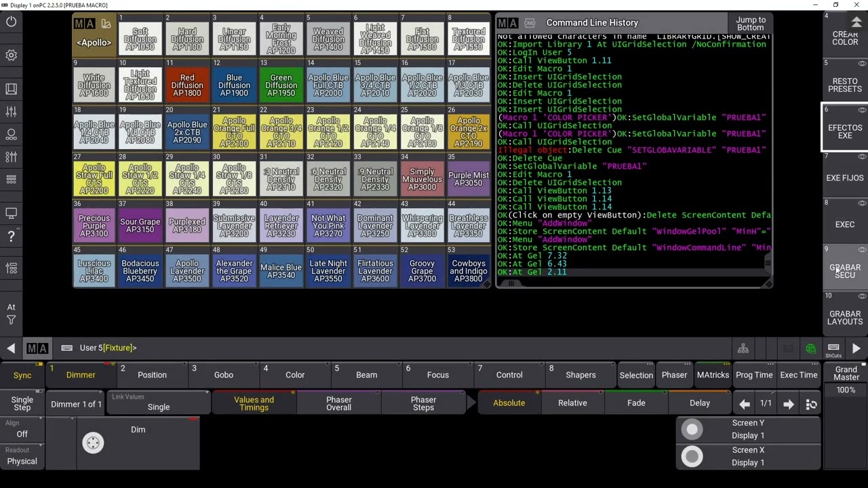Open the MAtricks options button
The height and width of the screenshot is (488, 868).
click(713, 375)
